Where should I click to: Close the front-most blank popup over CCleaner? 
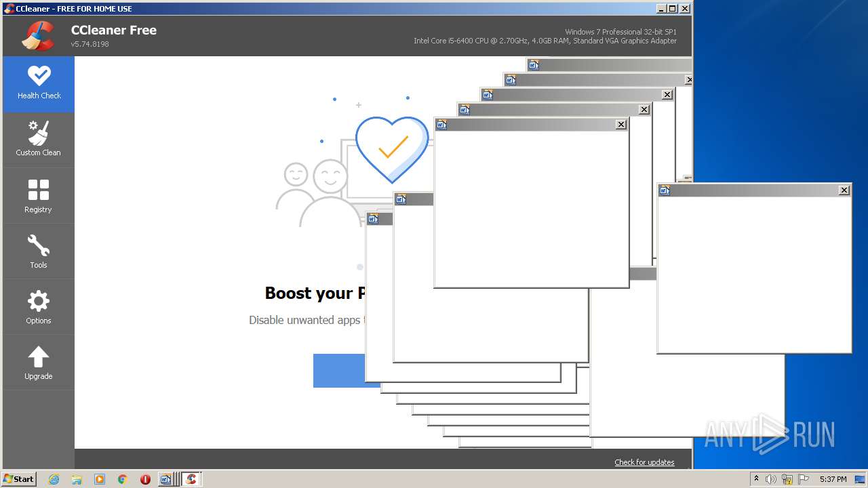click(x=621, y=125)
